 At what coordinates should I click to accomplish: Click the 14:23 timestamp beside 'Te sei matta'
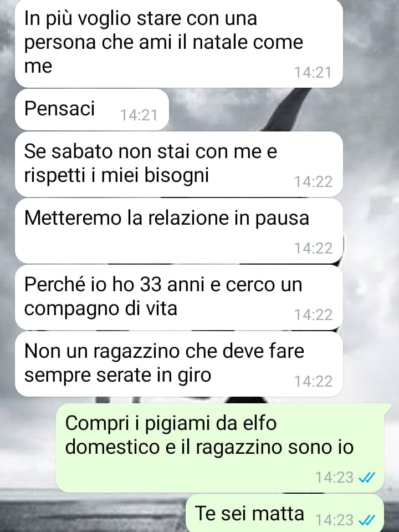(335, 520)
